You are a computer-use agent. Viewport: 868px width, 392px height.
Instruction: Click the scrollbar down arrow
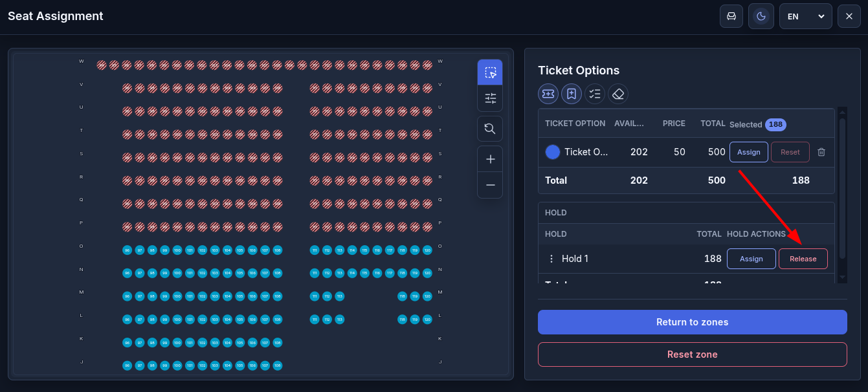842,278
